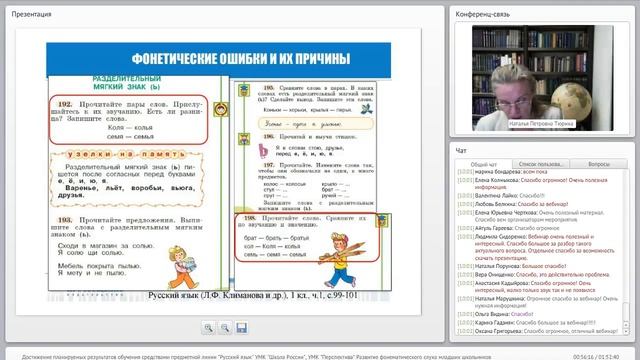Click Айгуль Гареева's chat message

click(x=509, y=228)
